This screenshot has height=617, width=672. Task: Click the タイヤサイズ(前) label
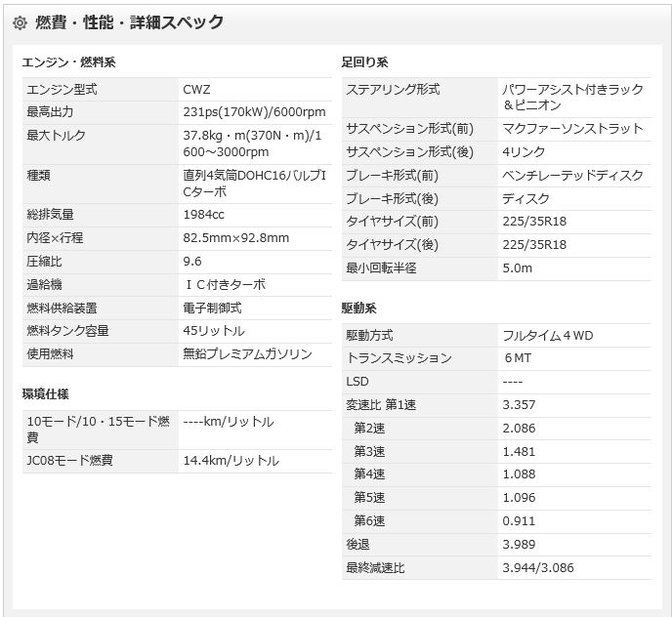[392, 222]
